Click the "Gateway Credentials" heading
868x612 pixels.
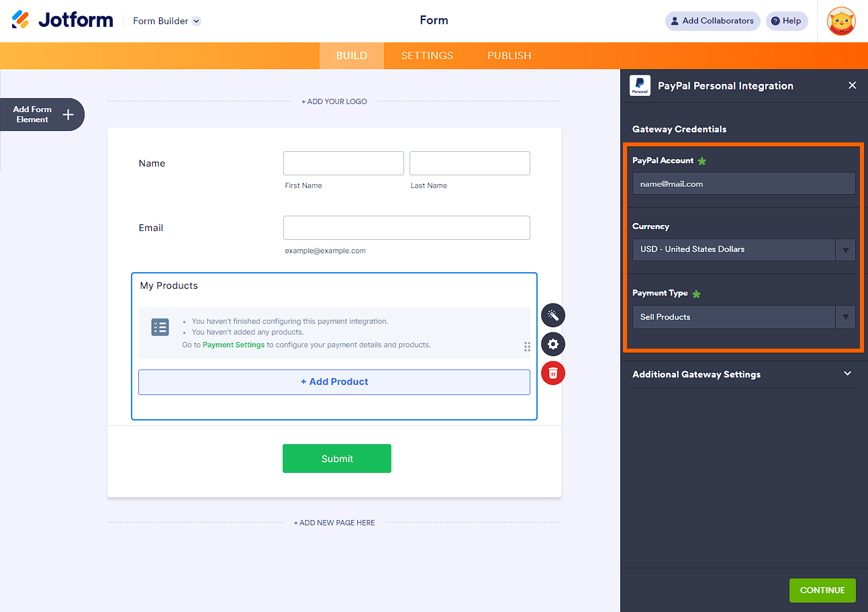point(679,129)
